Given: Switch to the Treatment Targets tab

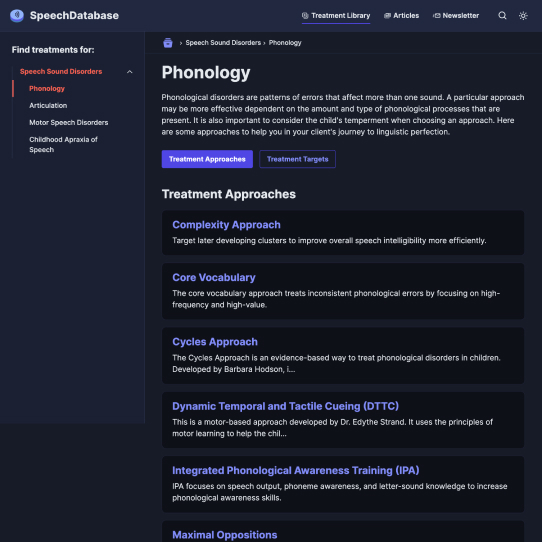Looking at the screenshot, I should point(297,159).
